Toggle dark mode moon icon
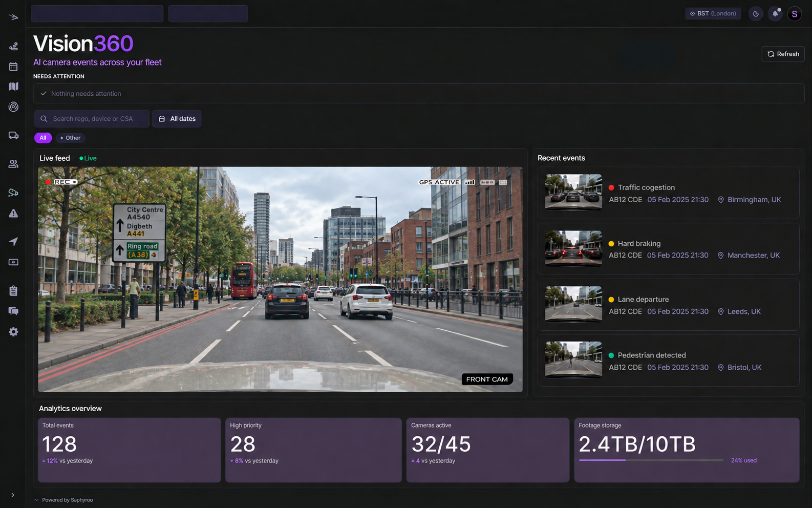Screen dimensions: 812x508 [756, 14]
